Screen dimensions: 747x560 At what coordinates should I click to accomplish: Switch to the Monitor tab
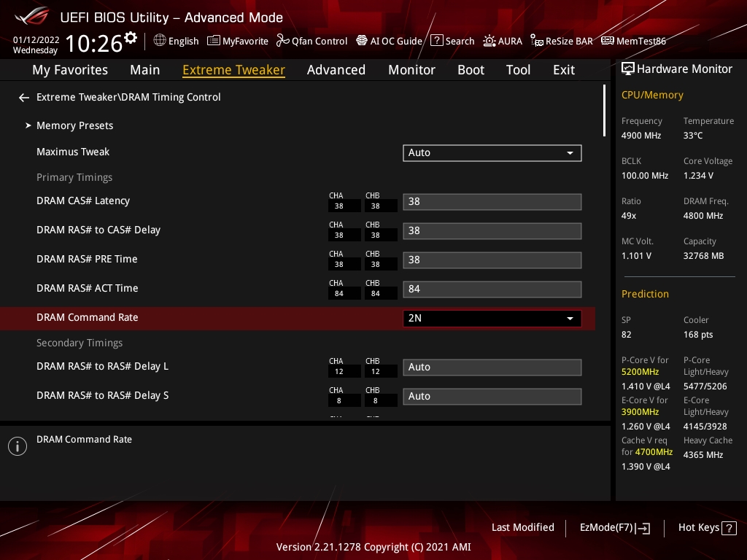pos(411,70)
